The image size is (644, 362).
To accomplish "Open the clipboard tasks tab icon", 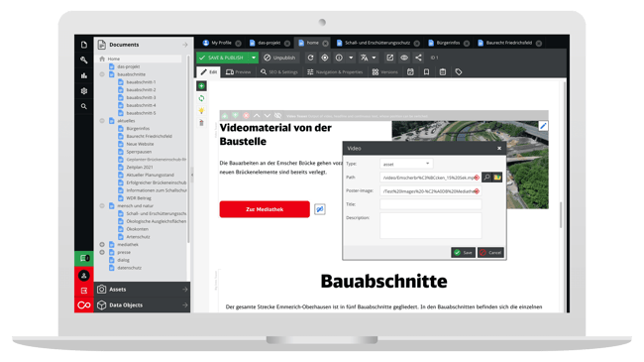I will [442, 72].
